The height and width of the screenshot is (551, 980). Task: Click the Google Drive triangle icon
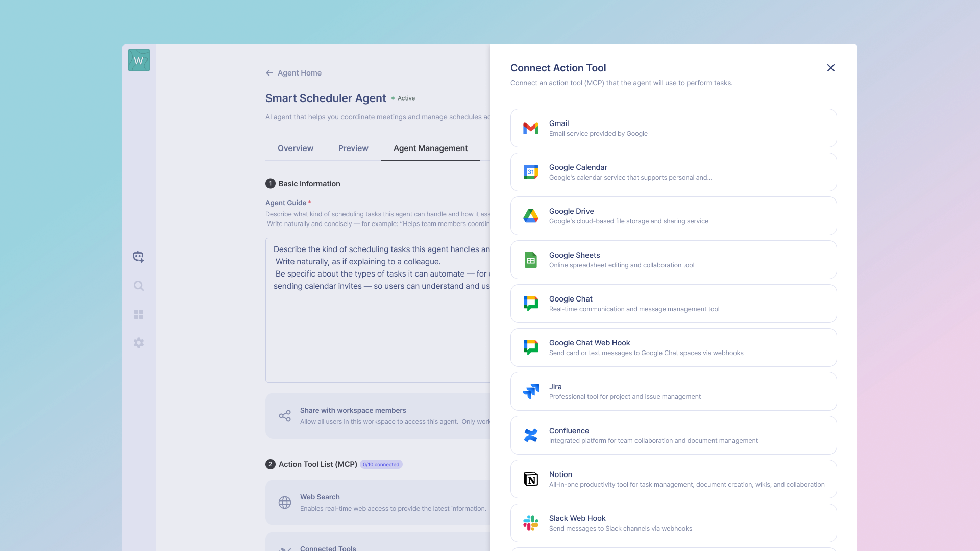(x=531, y=216)
